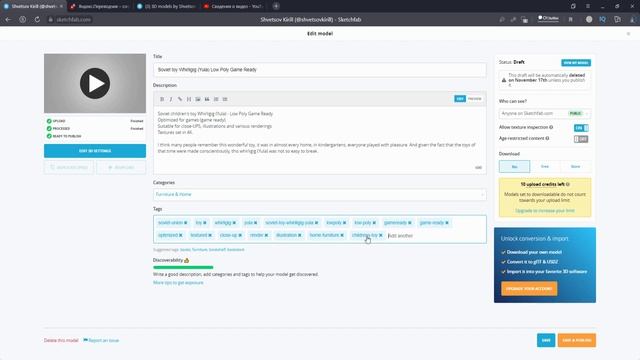
Task: Click the upload credits info icon
Action: [x=568, y=184]
